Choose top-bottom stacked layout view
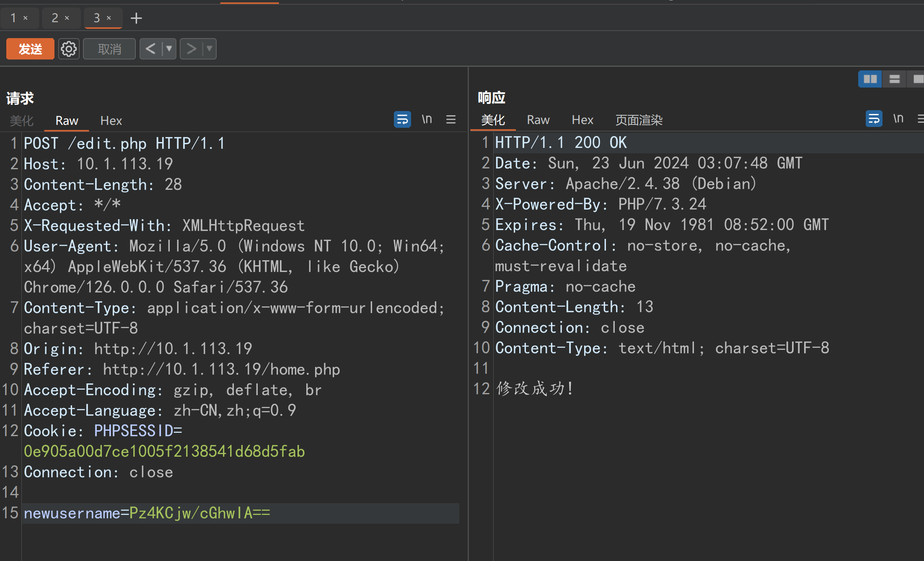 (894, 79)
